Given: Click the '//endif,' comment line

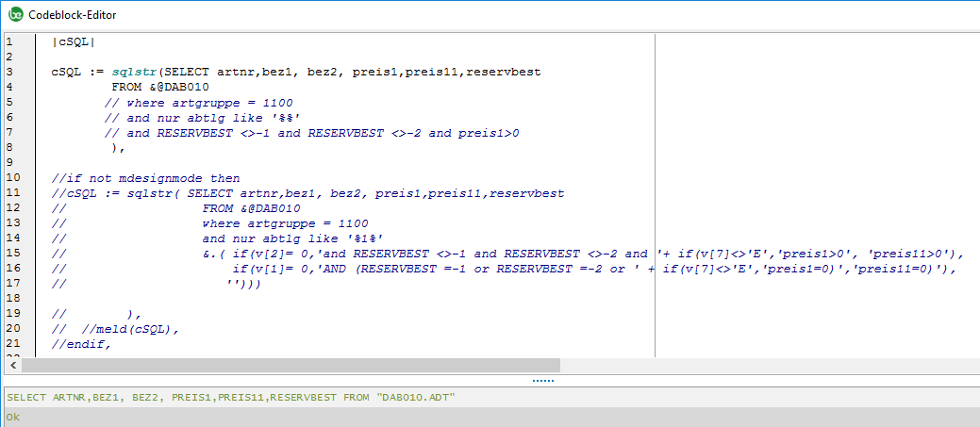Looking at the screenshot, I should (81, 344).
